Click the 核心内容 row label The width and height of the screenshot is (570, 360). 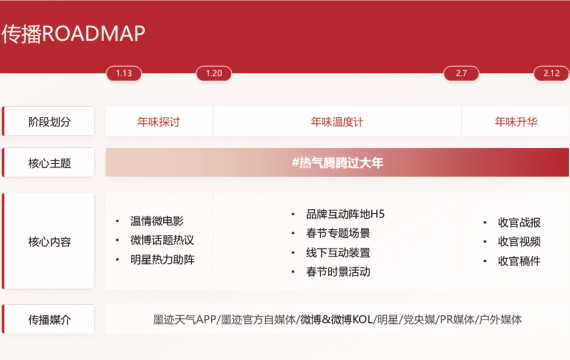(x=49, y=241)
